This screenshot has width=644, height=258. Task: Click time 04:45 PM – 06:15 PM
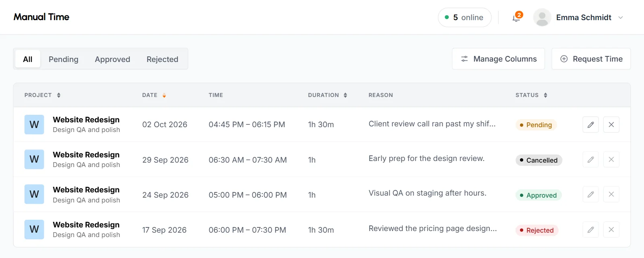point(247,124)
